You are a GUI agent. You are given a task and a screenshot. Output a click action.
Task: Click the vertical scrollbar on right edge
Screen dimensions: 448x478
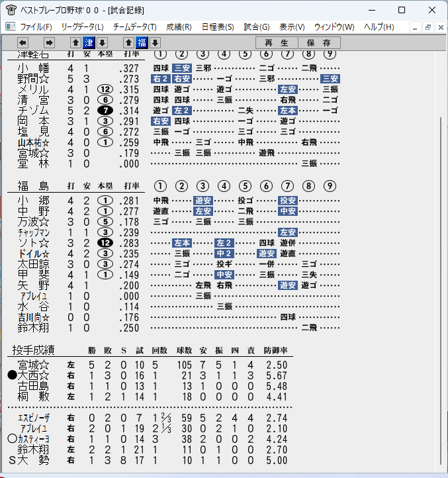click(441, 290)
